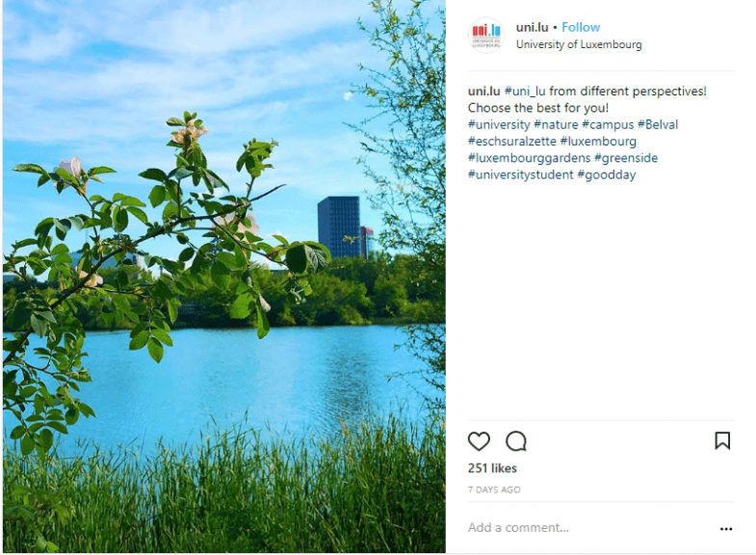This screenshot has height=555, width=756.
Task: Open the #campus hashtag
Action: click(608, 124)
